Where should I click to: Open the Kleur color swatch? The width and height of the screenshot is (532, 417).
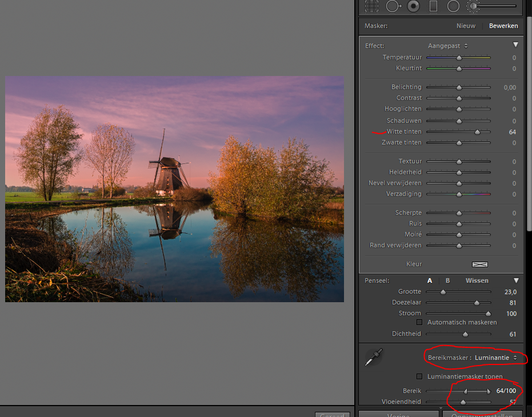479,264
